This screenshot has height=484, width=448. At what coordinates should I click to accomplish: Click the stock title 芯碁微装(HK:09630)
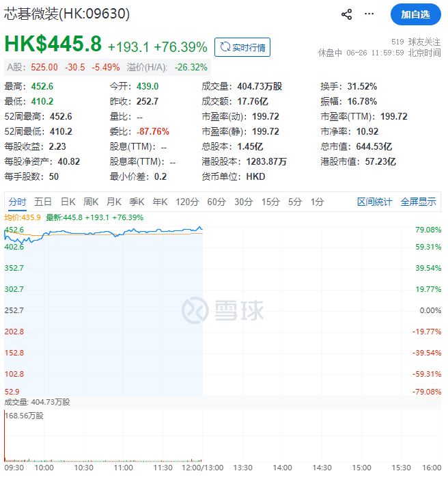coord(67,14)
